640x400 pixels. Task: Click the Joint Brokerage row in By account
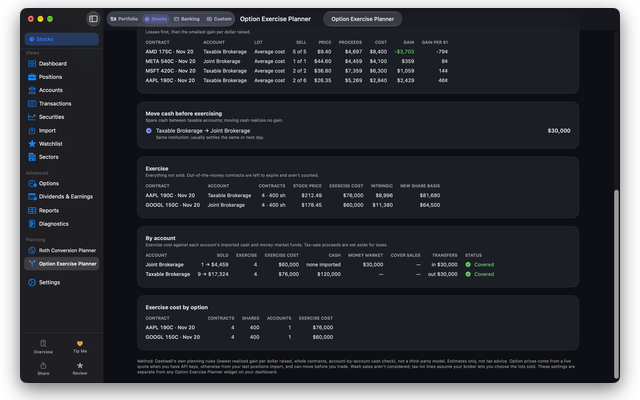click(x=320, y=264)
